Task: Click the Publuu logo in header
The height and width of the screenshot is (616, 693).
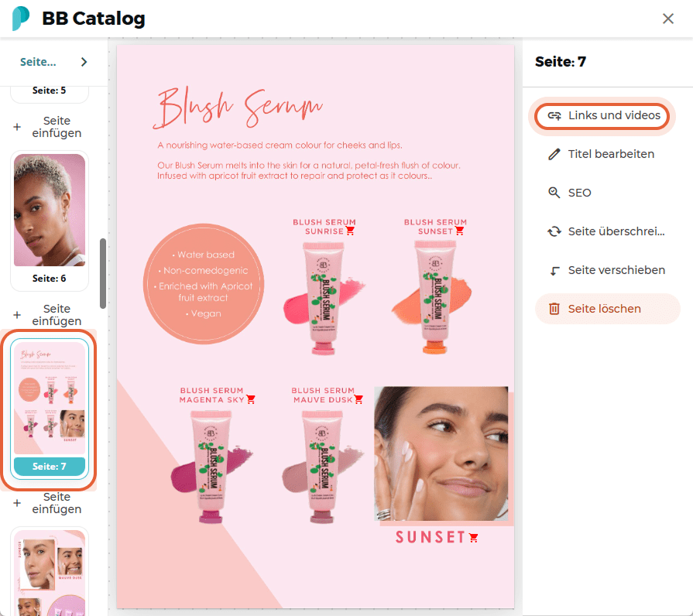Action: [20, 18]
